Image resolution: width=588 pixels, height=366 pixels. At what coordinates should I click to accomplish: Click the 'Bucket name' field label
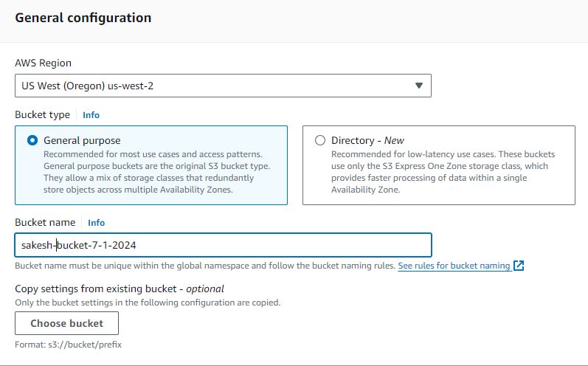(x=45, y=222)
